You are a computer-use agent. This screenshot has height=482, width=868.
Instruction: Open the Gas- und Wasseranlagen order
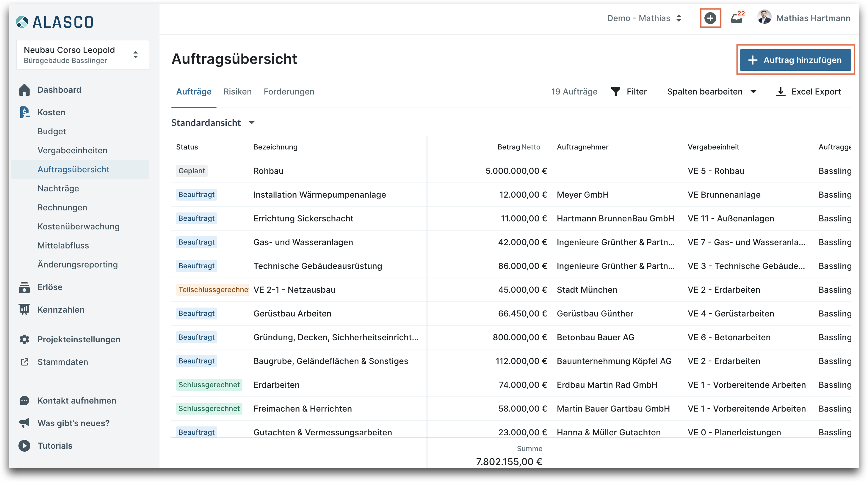[303, 242]
